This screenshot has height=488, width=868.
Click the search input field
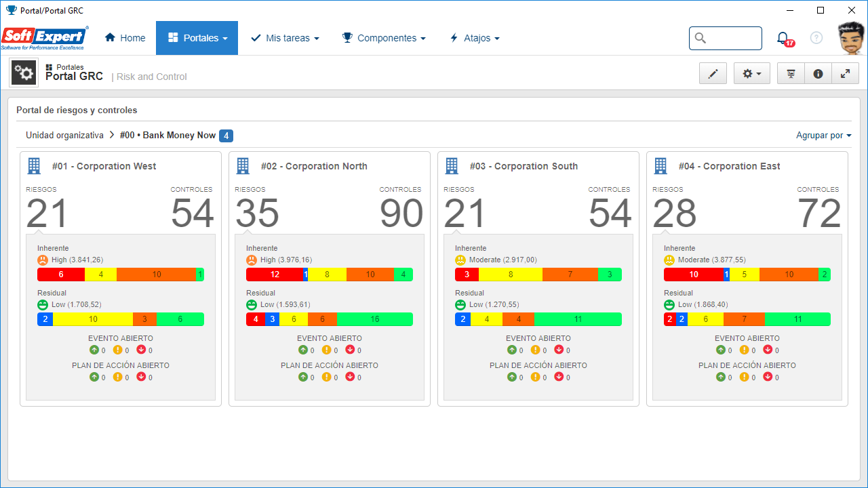tap(726, 38)
